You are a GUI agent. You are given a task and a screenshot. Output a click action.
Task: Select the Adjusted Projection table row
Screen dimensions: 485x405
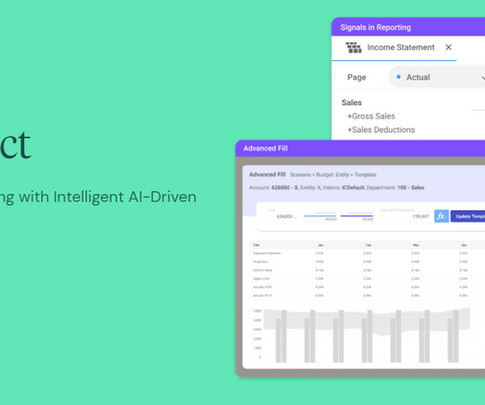click(x=367, y=253)
